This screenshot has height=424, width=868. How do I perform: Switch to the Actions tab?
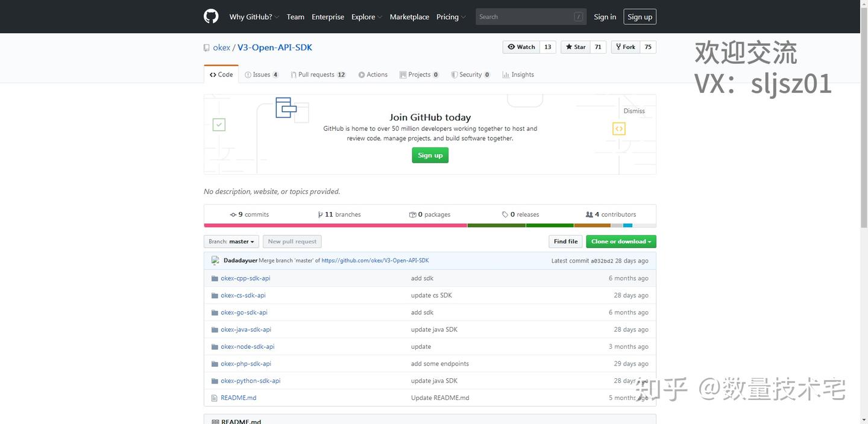point(373,75)
